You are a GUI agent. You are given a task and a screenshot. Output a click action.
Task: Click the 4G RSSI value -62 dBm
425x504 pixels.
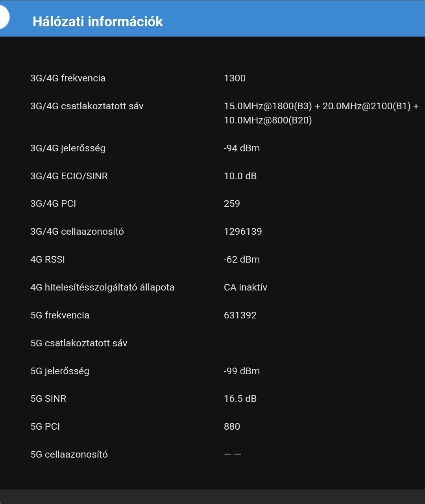(242, 259)
